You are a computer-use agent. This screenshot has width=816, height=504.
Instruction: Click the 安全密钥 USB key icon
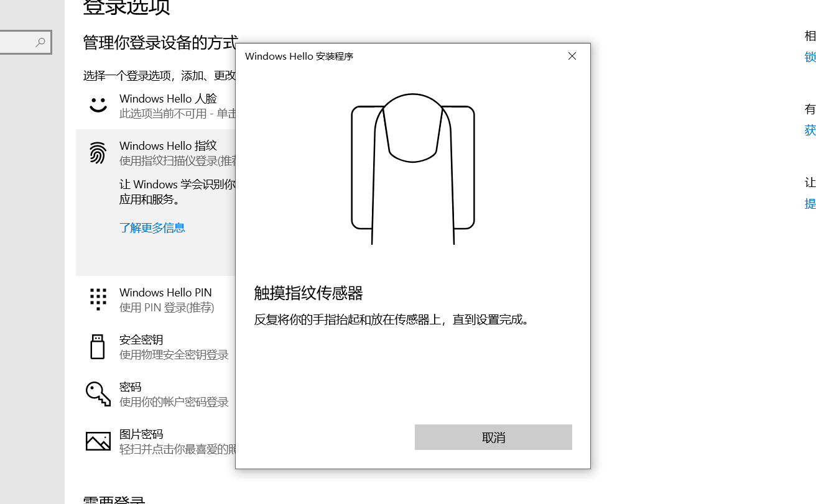pyautogui.click(x=98, y=347)
